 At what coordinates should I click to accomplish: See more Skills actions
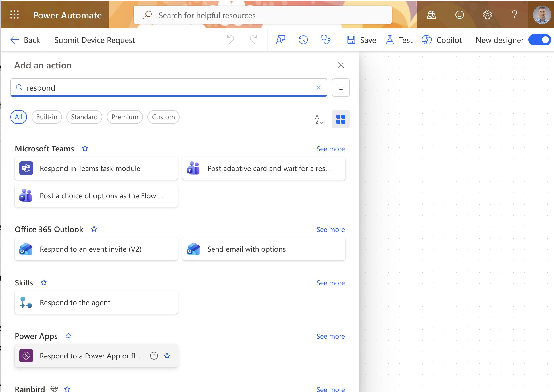coord(330,283)
